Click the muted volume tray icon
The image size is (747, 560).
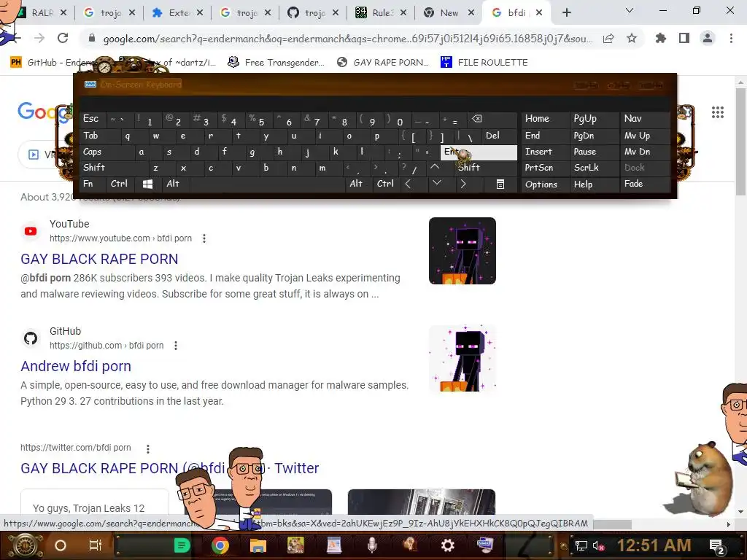597,546
